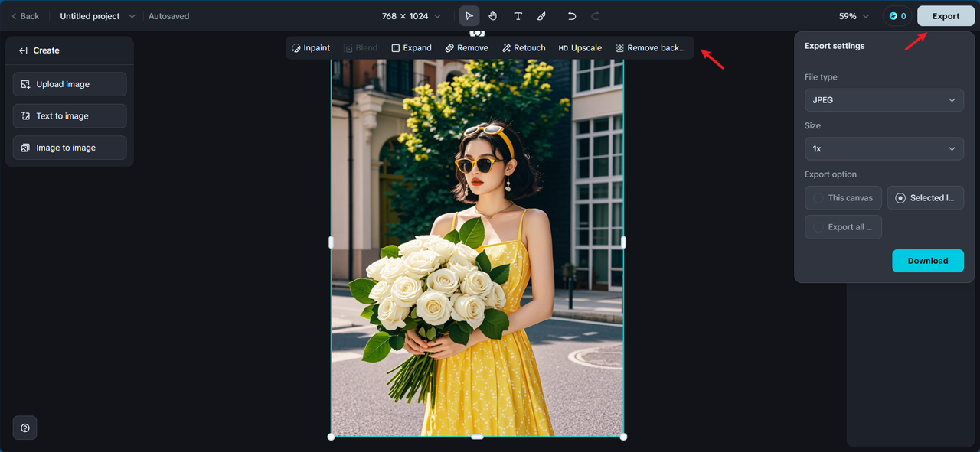The width and height of the screenshot is (980, 452).
Task: Collapse the Create panel arrow
Action: pyautogui.click(x=23, y=50)
